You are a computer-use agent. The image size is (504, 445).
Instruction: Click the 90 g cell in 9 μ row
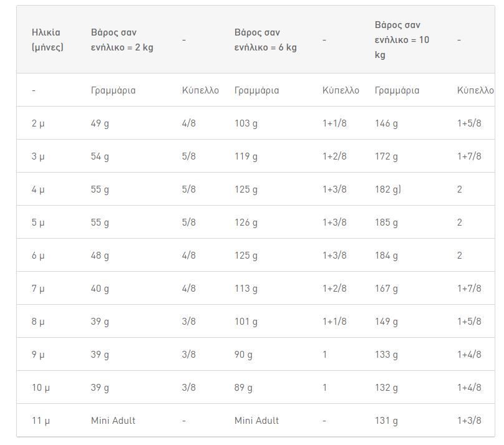click(243, 355)
